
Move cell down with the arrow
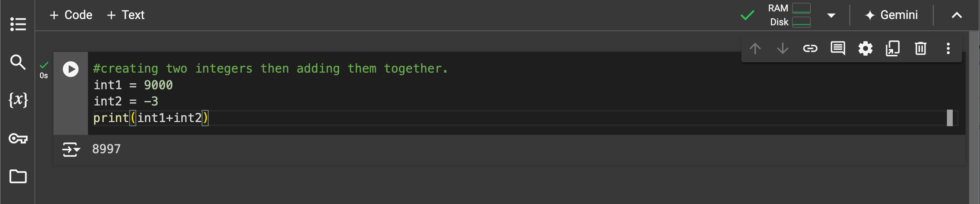tap(782, 48)
